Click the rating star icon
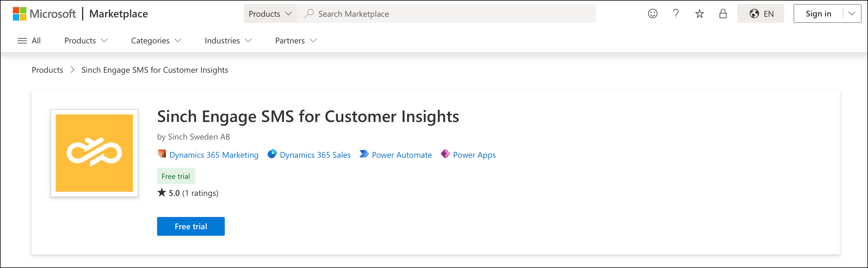 coord(162,192)
